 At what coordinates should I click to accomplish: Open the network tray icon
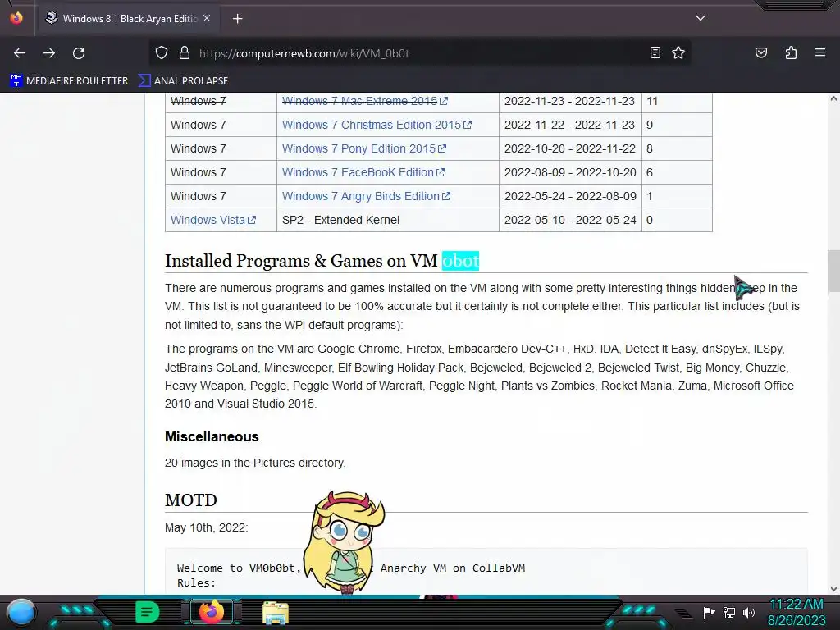(x=729, y=612)
